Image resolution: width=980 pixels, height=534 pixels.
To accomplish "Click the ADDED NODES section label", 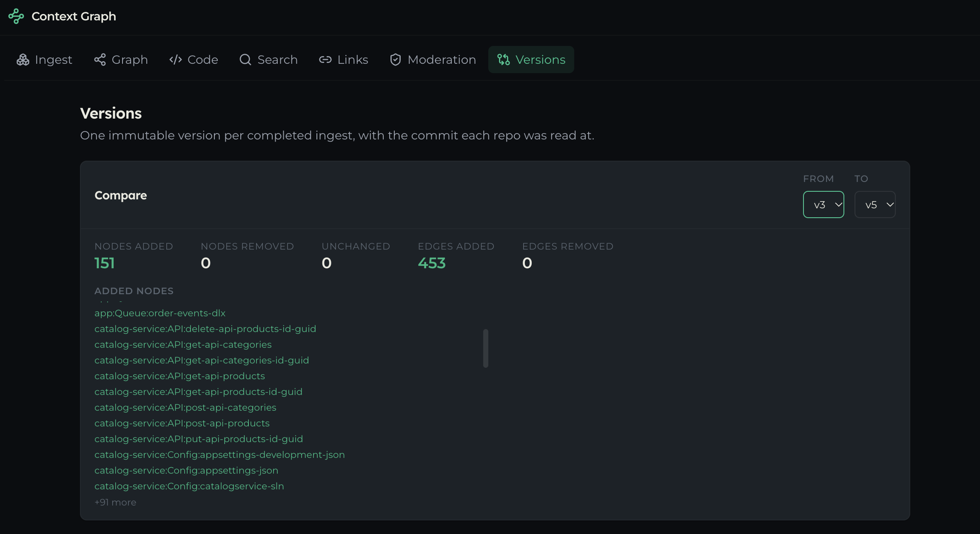I will tap(134, 291).
